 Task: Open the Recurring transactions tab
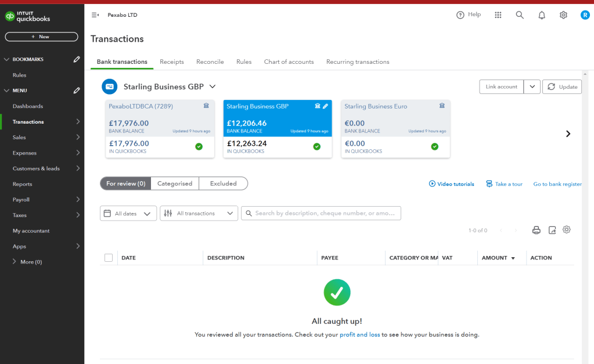click(358, 62)
